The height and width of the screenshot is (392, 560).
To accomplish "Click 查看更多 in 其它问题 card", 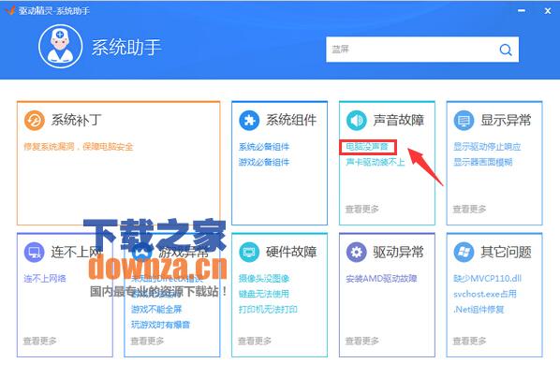I will [470, 341].
